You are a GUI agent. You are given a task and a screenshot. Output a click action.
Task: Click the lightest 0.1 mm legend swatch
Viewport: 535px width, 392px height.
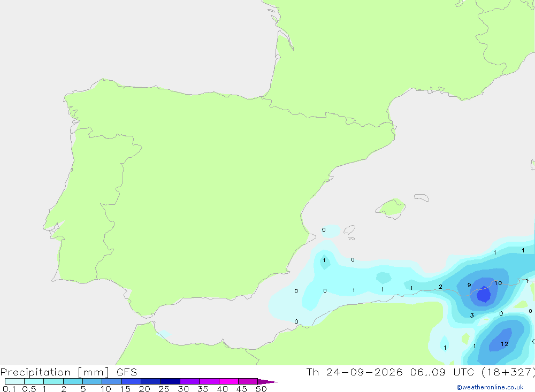point(14,381)
